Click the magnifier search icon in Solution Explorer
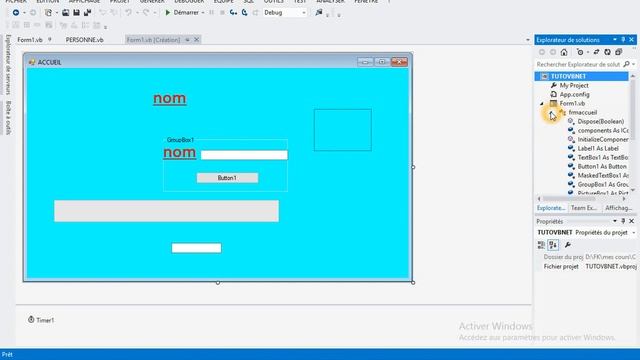This screenshot has height=360, width=640. 627,64
